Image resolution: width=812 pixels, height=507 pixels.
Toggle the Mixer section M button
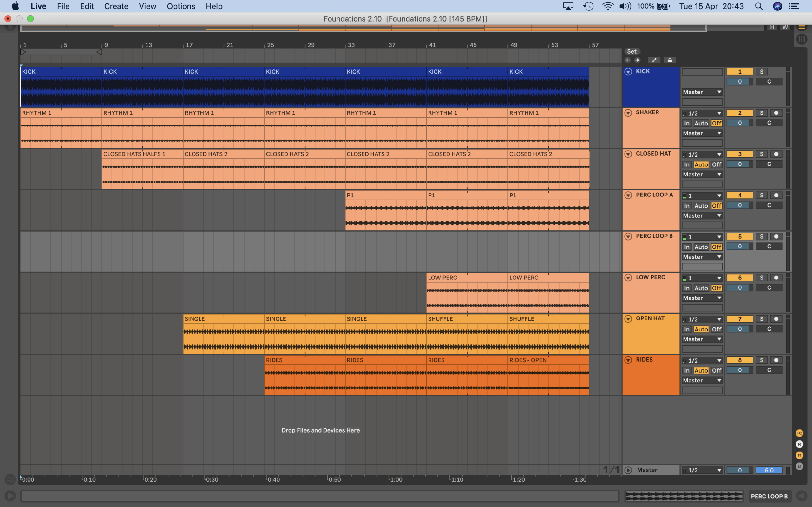click(x=799, y=455)
